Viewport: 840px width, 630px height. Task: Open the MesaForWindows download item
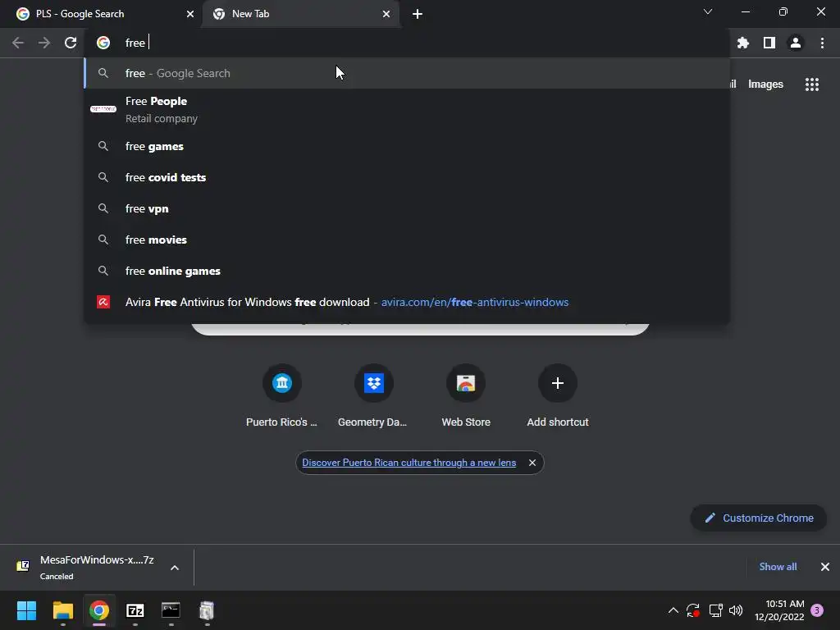[85, 567]
